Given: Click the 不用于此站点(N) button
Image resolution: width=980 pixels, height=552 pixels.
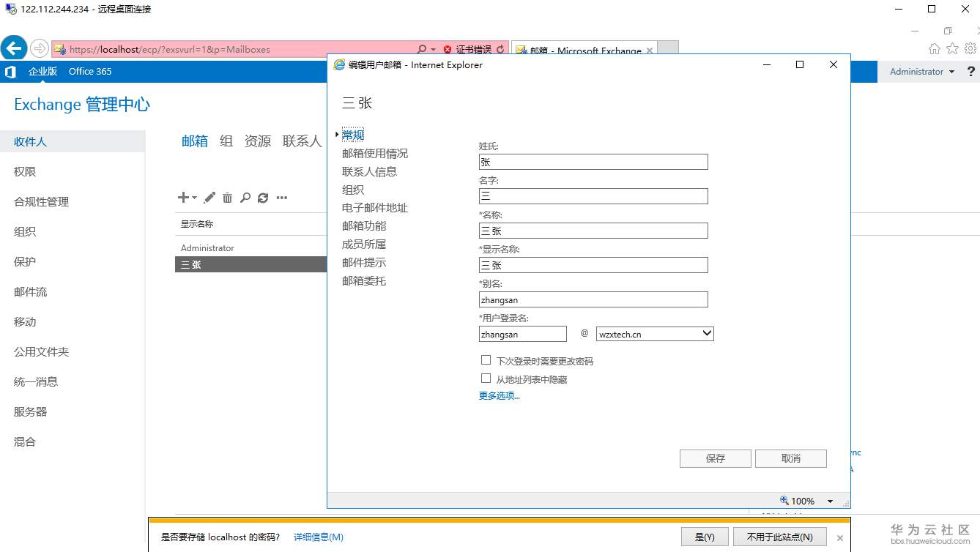Looking at the screenshot, I should (780, 537).
